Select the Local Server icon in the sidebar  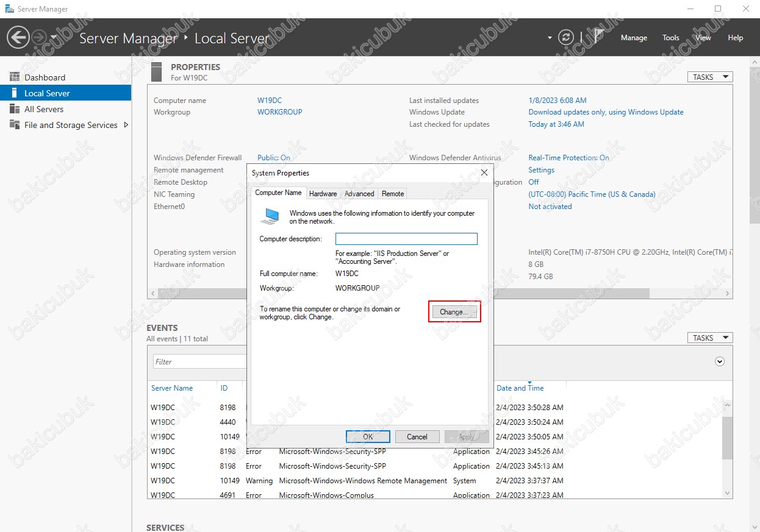point(15,93)
